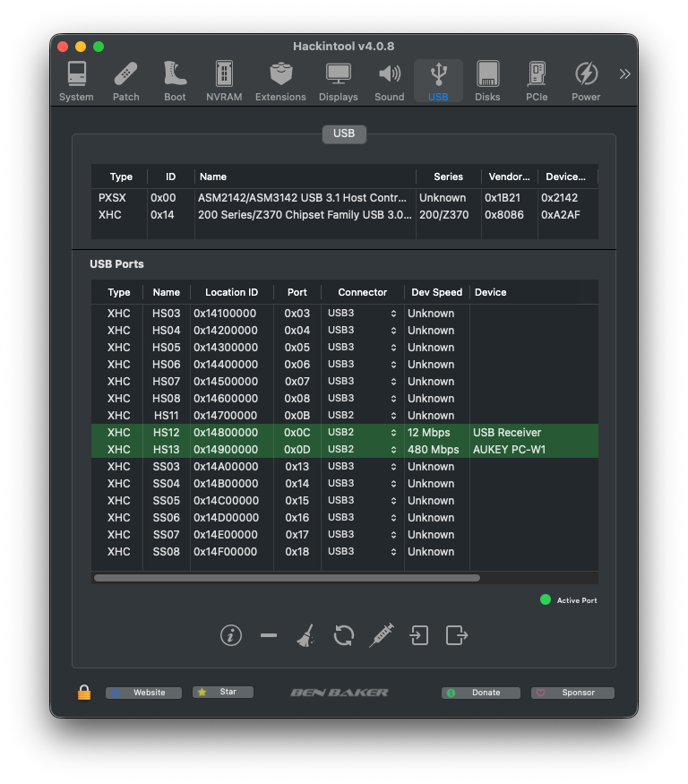688x784 pixels.
Task: Click the minus icon to remove selected port
Action: 269,635
